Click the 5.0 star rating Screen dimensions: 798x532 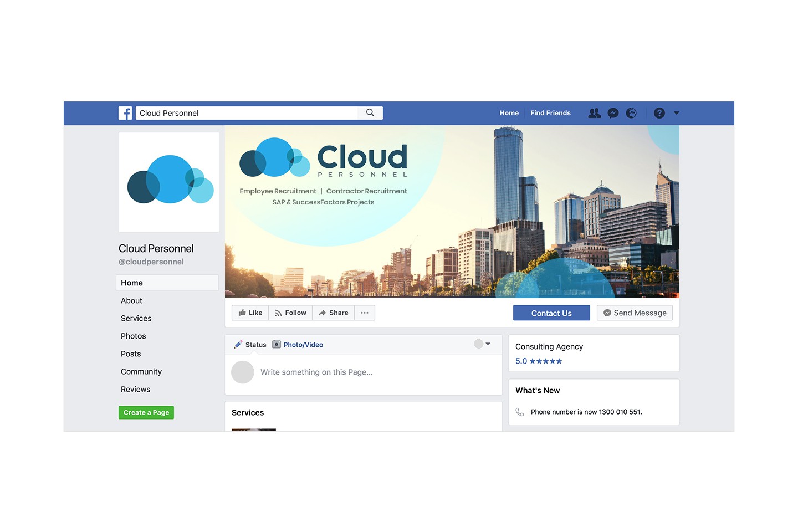pyautogui.click(x=538, y=361)
